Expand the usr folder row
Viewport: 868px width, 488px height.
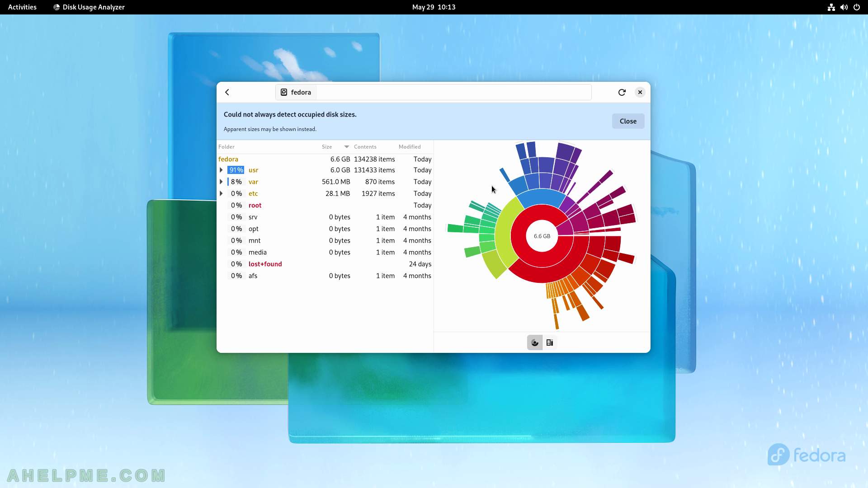[x=221, y=170]
